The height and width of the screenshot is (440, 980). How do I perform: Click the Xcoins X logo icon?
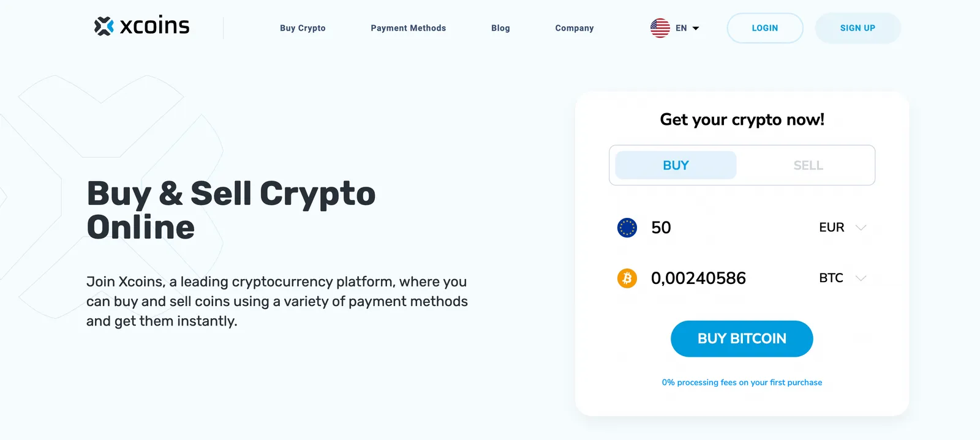point(104,26)
